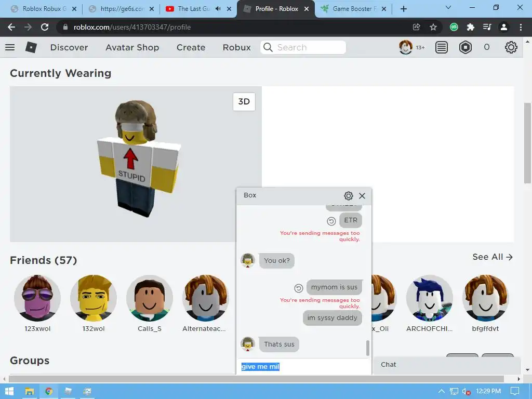Open the green RS extension icon
The image size is (532, 399).
(454, 27)
